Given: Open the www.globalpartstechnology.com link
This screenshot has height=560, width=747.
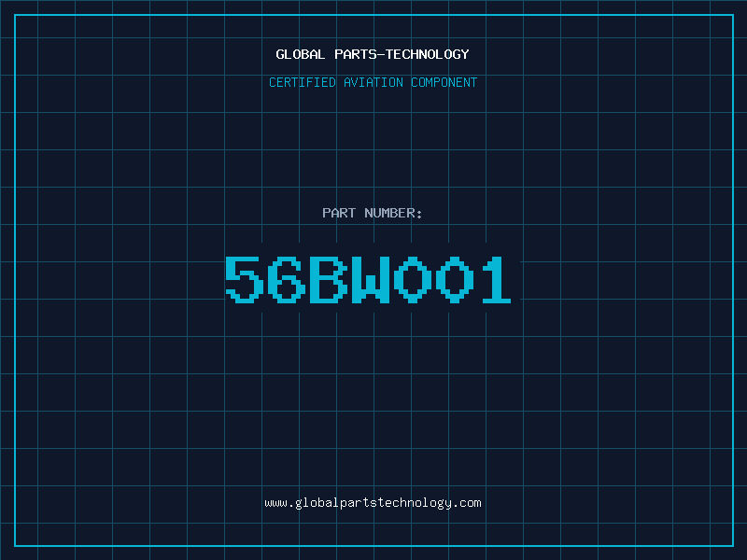Looking at the screenshot, I should pyautogui.click(x=373, y=503).
